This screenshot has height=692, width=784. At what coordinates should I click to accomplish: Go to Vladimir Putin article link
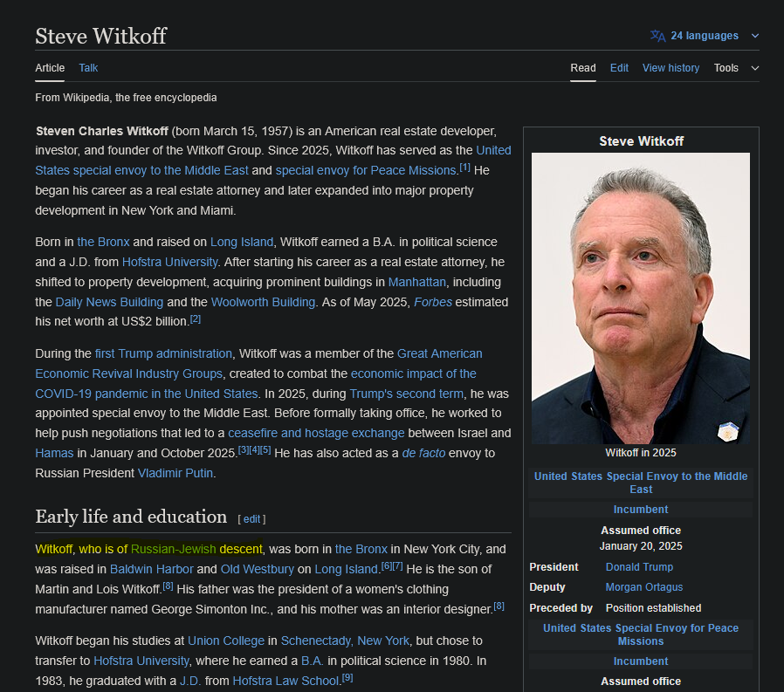[x=175, y=473]
